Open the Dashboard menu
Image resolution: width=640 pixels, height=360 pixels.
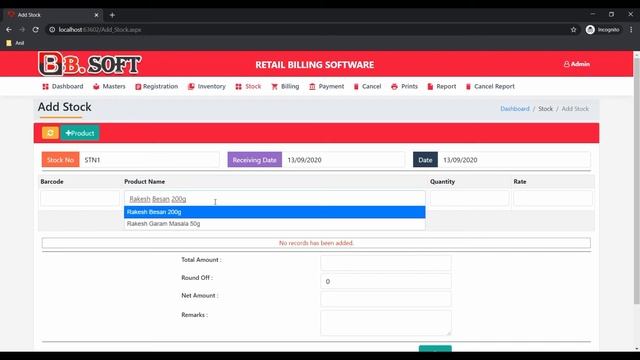coord(63,87)
